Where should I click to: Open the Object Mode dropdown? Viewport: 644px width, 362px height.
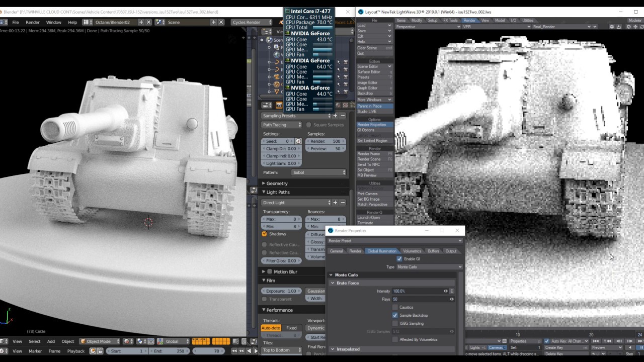click(101, 341)
